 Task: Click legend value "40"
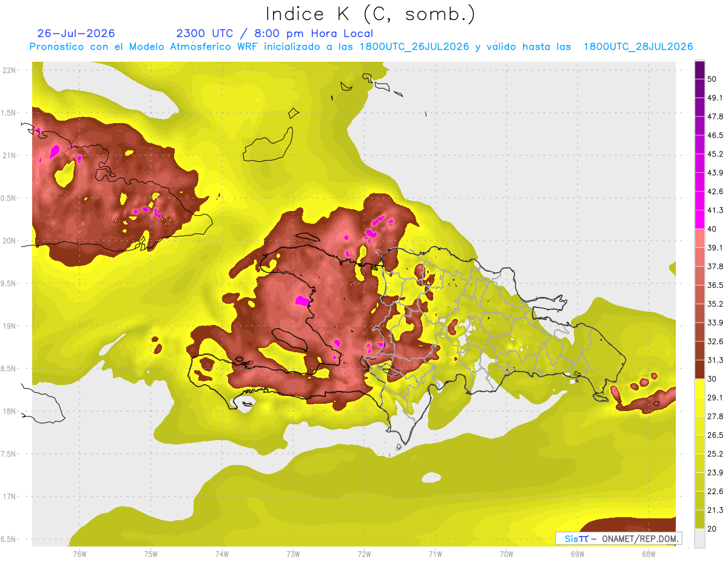[x=712, y=229]
